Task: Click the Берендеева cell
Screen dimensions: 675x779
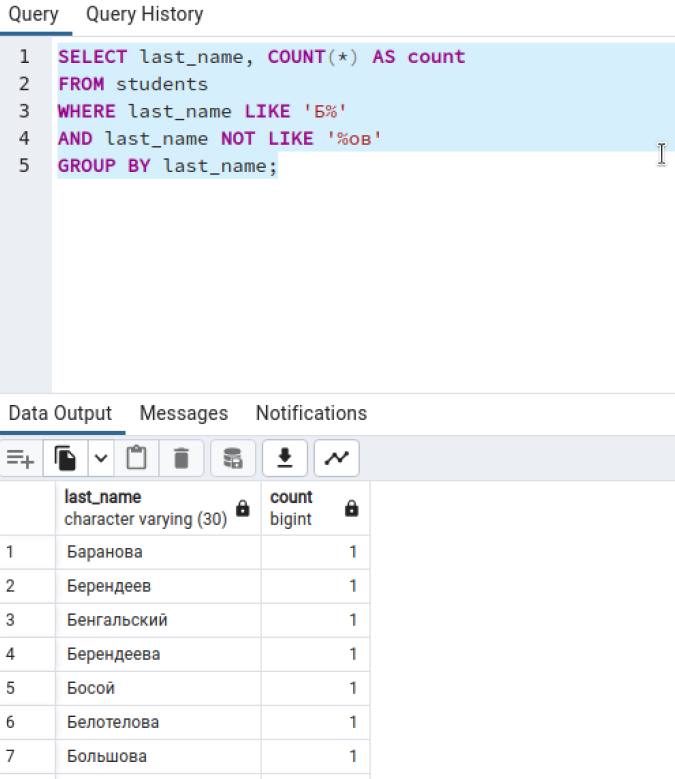Action: 158,654
